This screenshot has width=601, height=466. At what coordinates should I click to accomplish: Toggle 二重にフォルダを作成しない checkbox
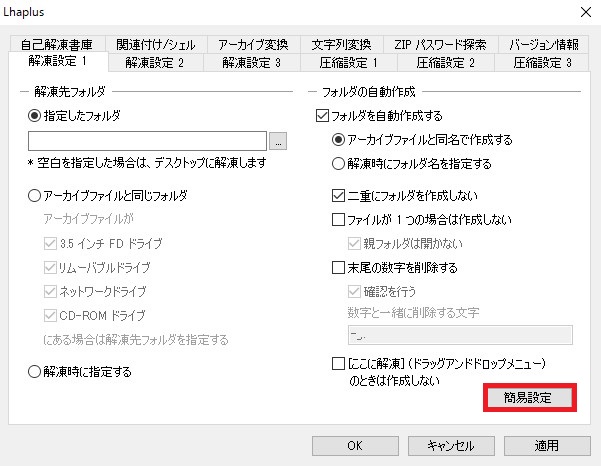pos(338,196)
